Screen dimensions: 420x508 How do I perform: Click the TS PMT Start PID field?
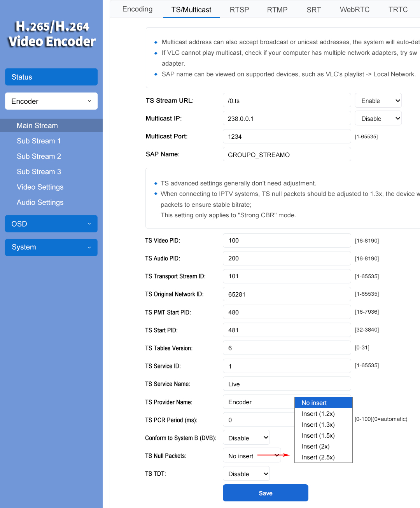[287, 312]
